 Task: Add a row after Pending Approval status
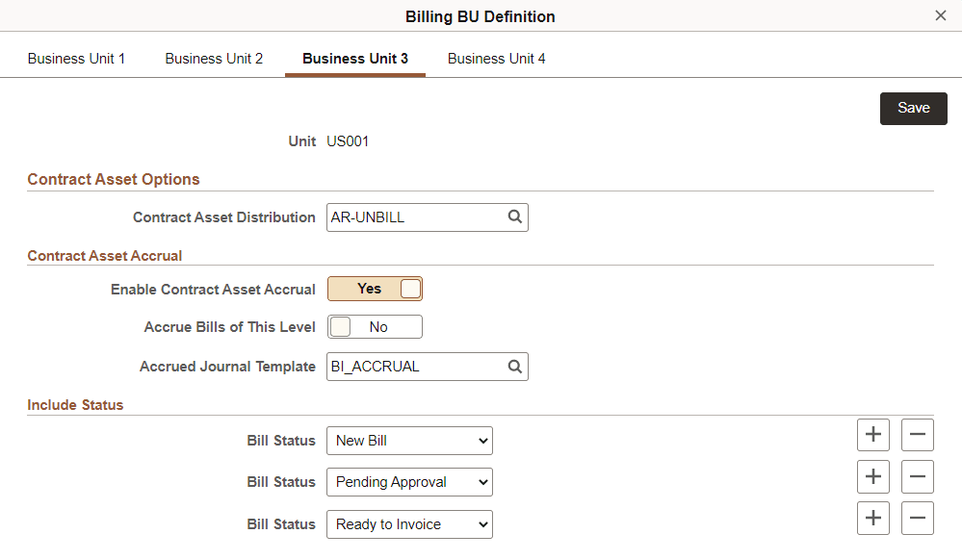(x=872, y=476)
